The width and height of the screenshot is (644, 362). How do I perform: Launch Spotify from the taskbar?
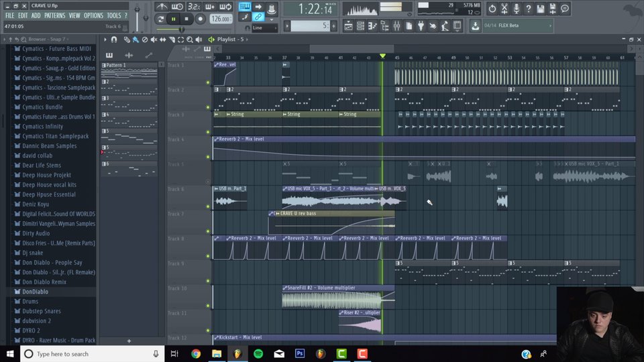258,353
